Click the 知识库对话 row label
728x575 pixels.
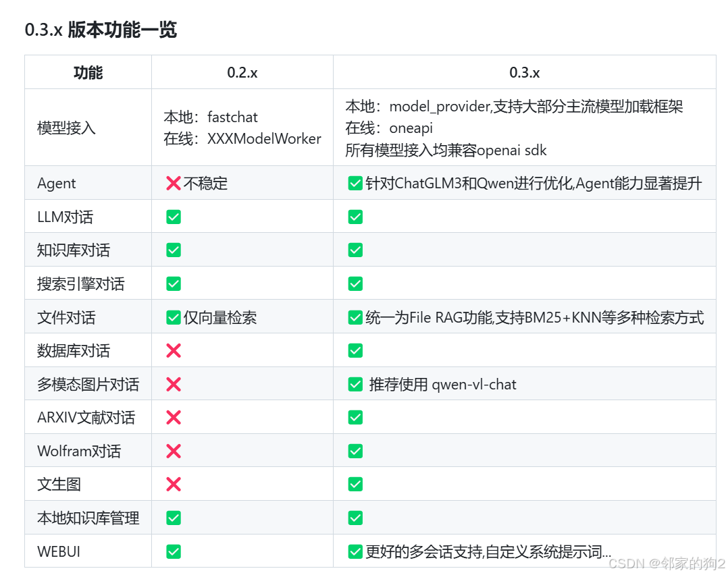click(74, 250)
